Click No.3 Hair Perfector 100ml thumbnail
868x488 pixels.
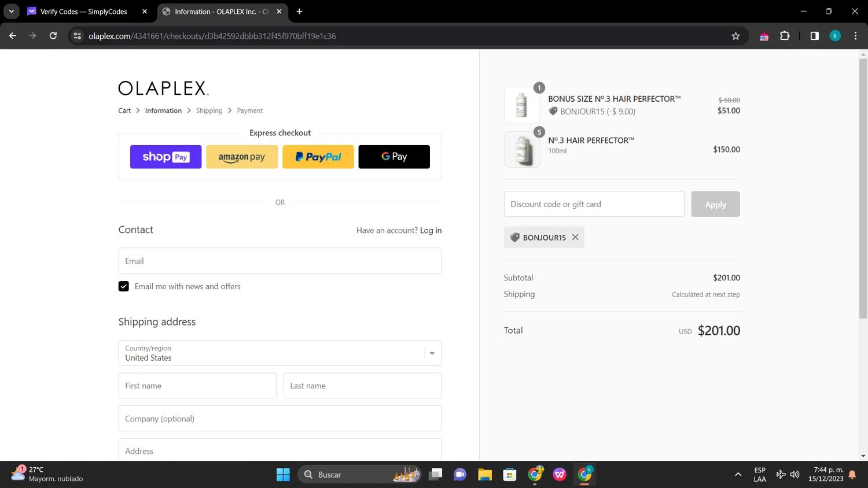coord(522,149)
